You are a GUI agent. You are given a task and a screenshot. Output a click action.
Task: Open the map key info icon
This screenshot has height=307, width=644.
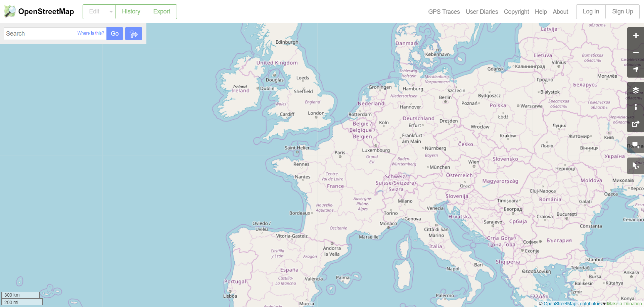[x=636, y=107]
